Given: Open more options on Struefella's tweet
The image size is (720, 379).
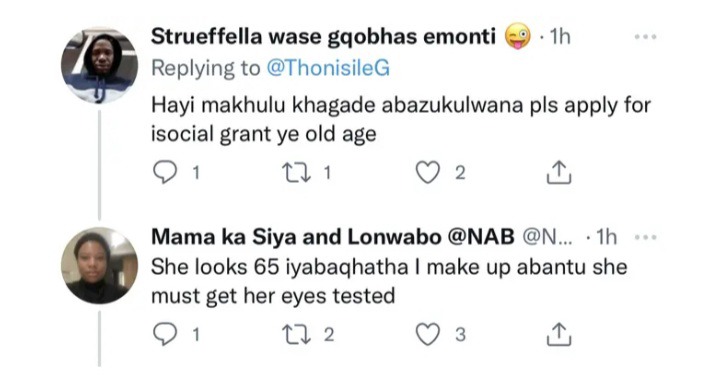Looking at the screenshot, I should click(645, 37).
